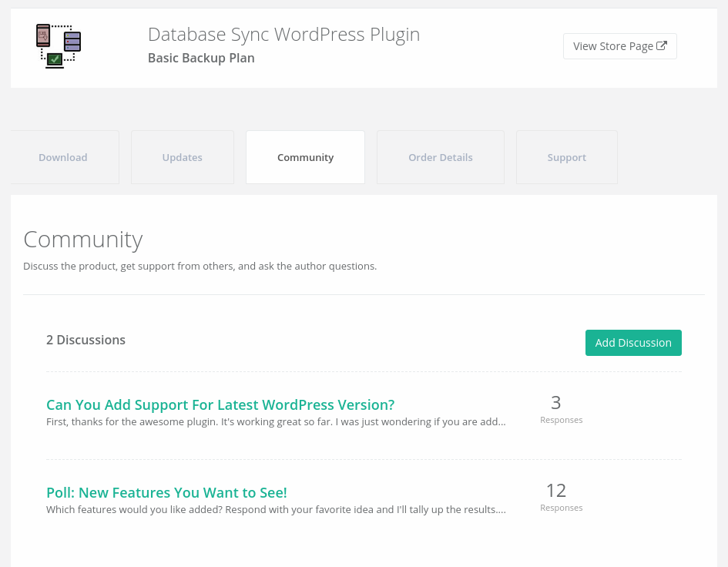
Task: Click the external link icon in View Store Page
Action: pyautogui.click(x=662, y=45)
